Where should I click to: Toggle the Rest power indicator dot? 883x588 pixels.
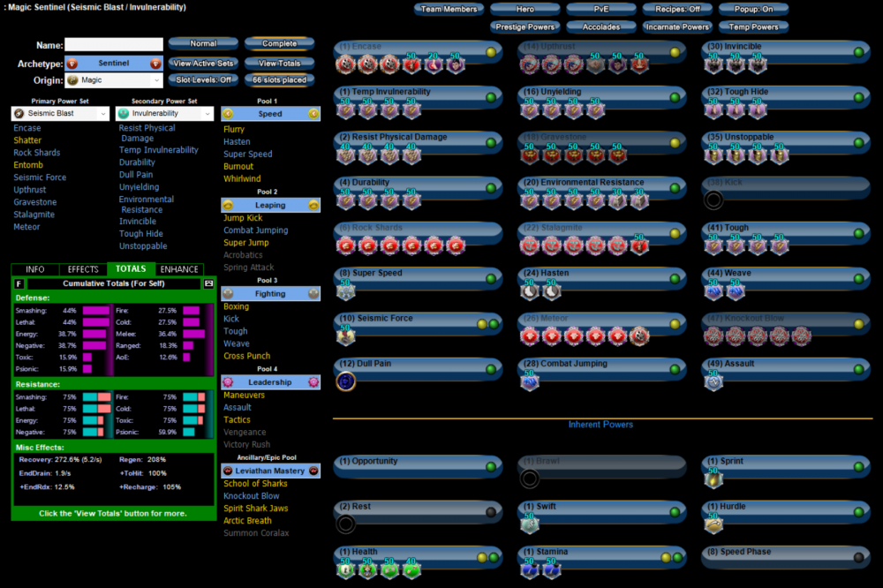[491, 512]
